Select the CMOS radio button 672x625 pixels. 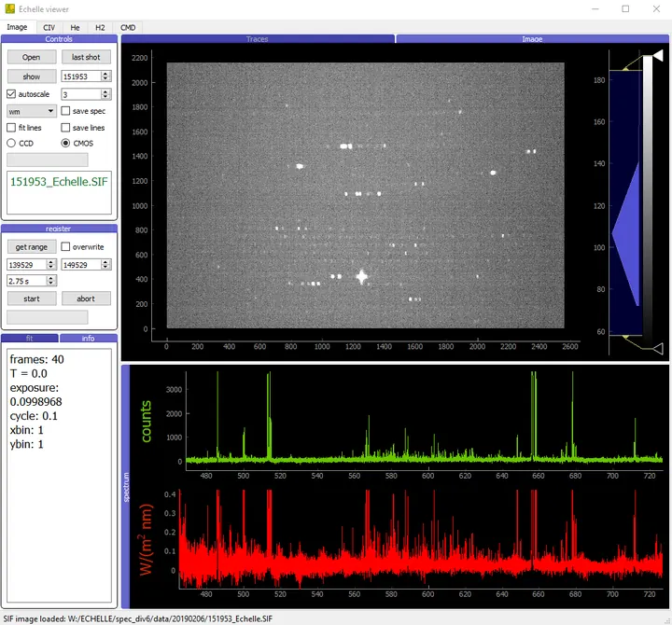pyautogui.click(x=65, y=143)
